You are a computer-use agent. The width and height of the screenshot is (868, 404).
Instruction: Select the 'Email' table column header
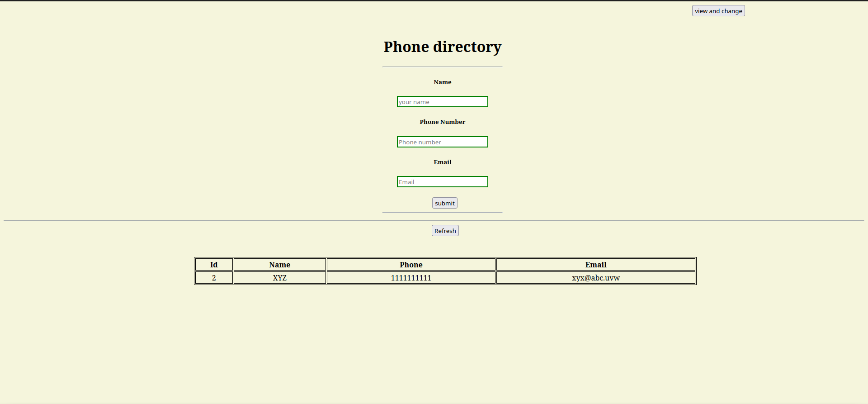tap(596, 265)
